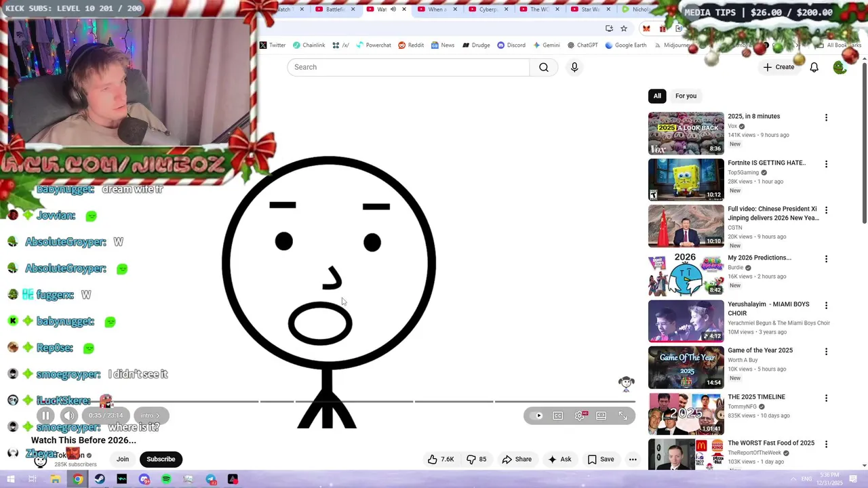Open the Powerchat bookmark
868x488 pixels.
coord(373,45)
